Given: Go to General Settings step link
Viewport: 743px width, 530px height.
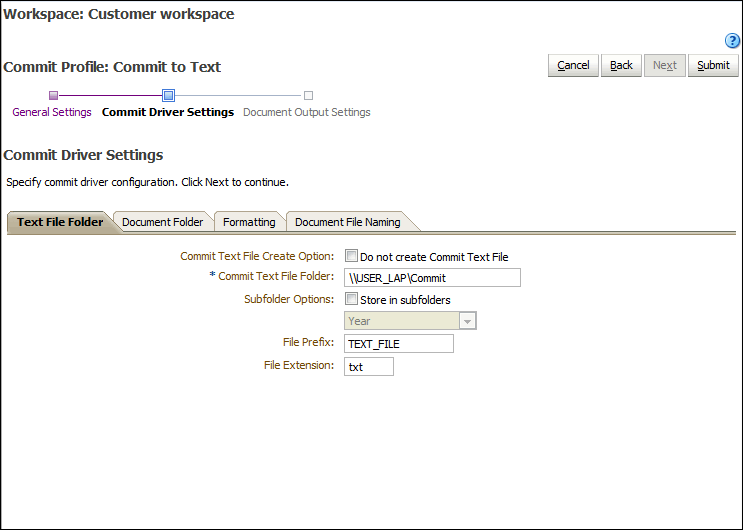Looking at the screenshot, I should click(x=52, y=112).
